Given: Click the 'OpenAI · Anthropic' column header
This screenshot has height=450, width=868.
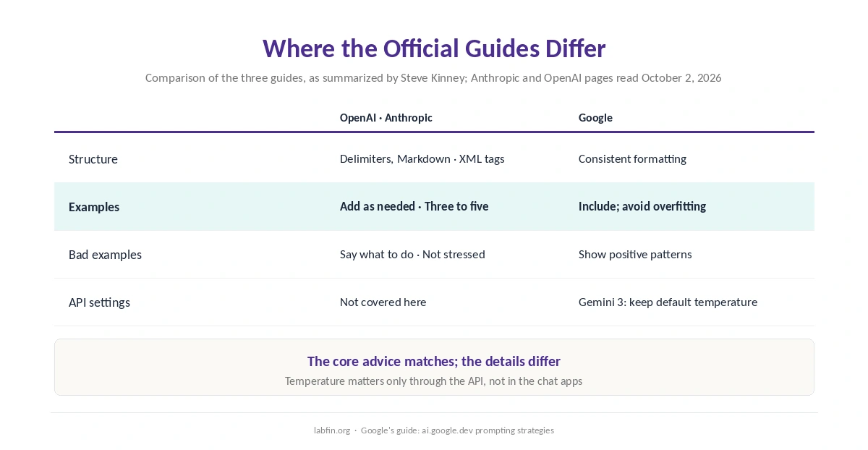Looking at the screenshot, I should [x=386, y=117].
